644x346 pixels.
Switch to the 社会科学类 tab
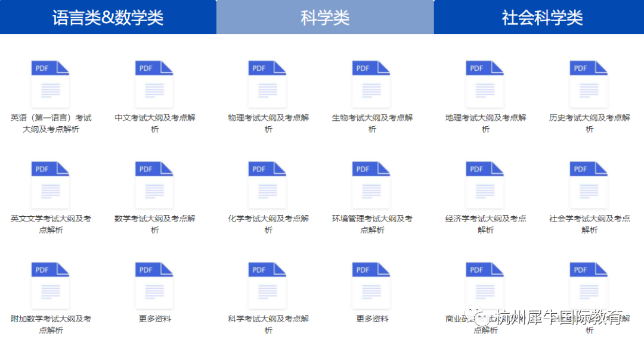coord(539,17)
